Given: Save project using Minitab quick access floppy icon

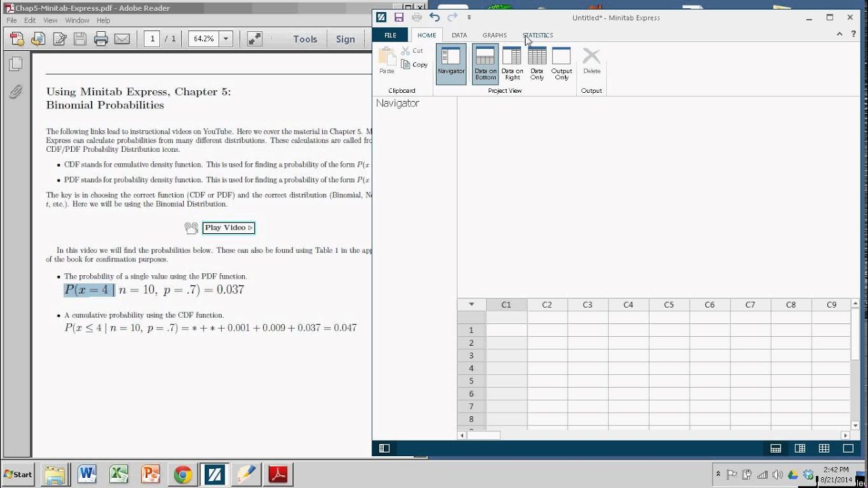Looking at the screenshot, I should coord(399,18).
